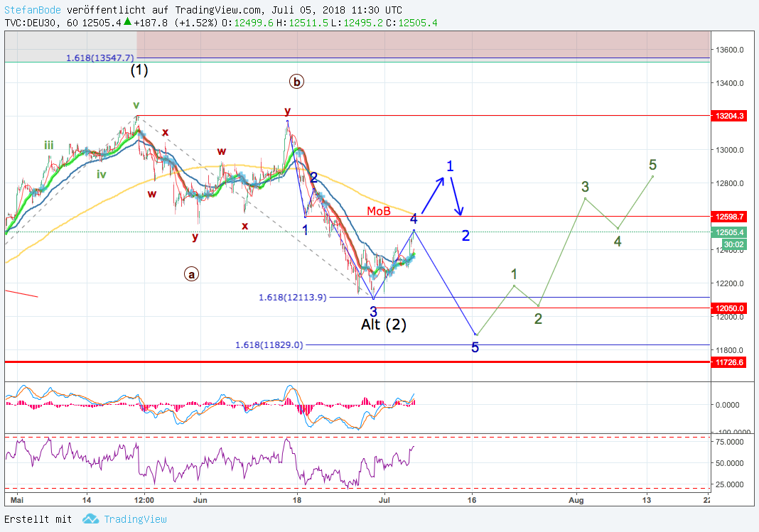Select the green 12505.4 current price label
This screenshot has height=532, width=759.
[729, 233]
